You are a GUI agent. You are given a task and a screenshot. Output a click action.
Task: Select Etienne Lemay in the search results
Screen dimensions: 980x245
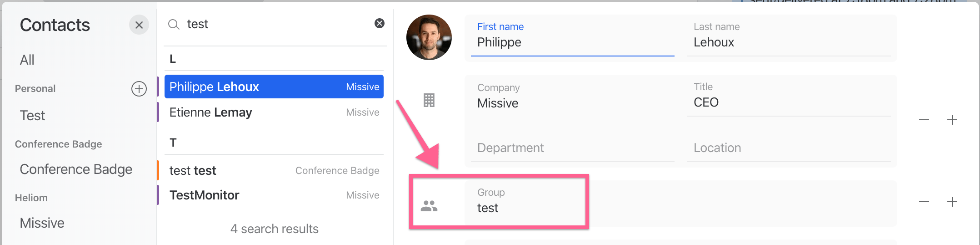pos(274,112)
